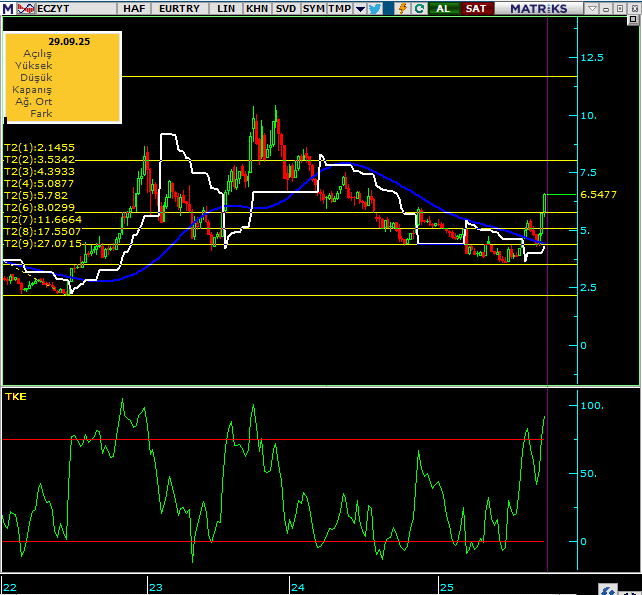Click the 24 year marker on time axis
The image size is (642, 595).
click(298, 588)
